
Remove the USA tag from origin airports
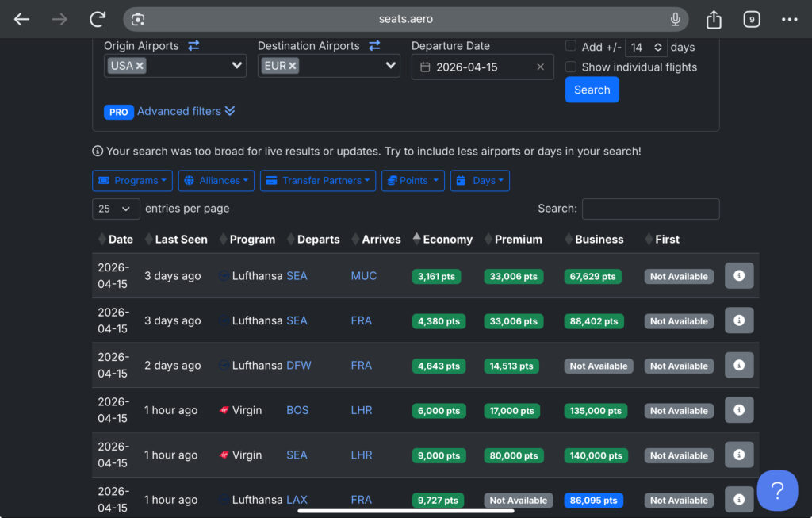tap(140, 66)
